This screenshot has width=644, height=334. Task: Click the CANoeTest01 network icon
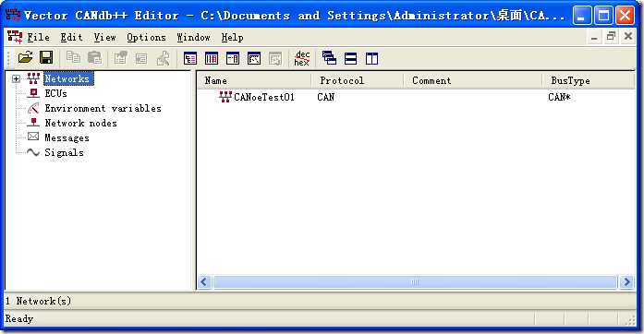pos(225,97)
